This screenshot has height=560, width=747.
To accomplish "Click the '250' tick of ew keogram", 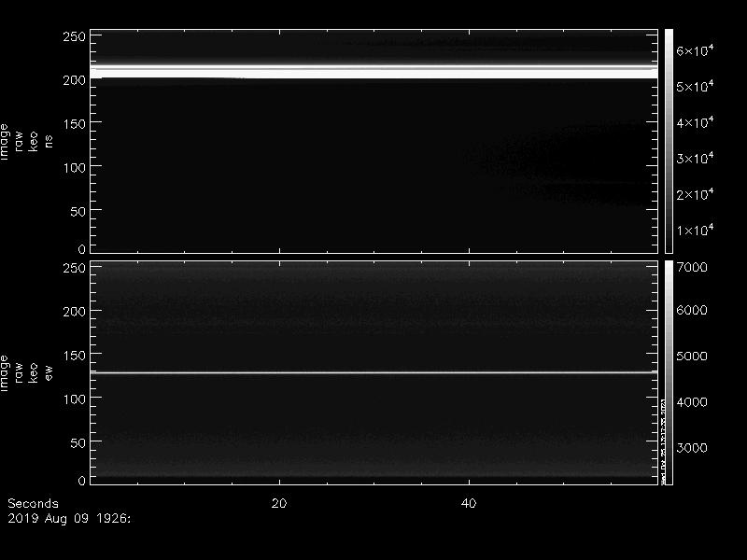I will pyautogui.click(x=75, y=268).
